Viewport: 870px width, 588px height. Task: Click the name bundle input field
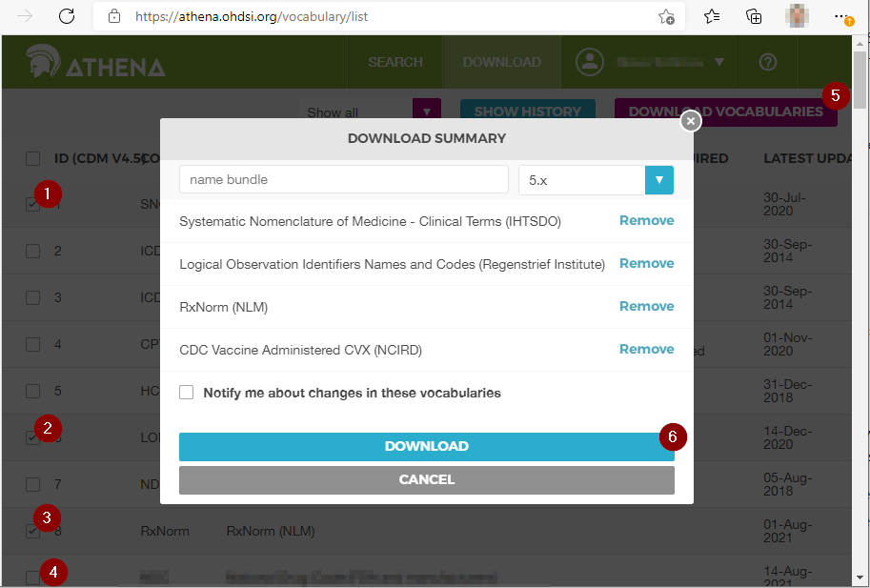[343, 179]
